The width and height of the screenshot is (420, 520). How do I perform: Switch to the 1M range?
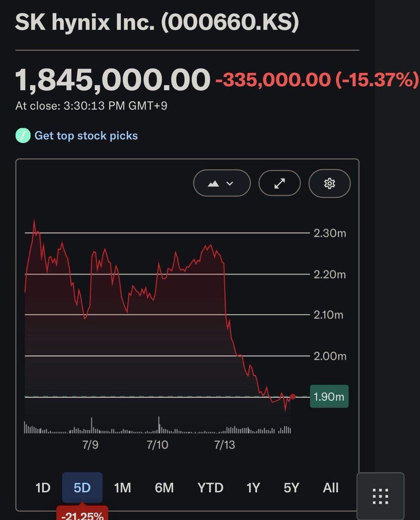[x=123, y=488]
